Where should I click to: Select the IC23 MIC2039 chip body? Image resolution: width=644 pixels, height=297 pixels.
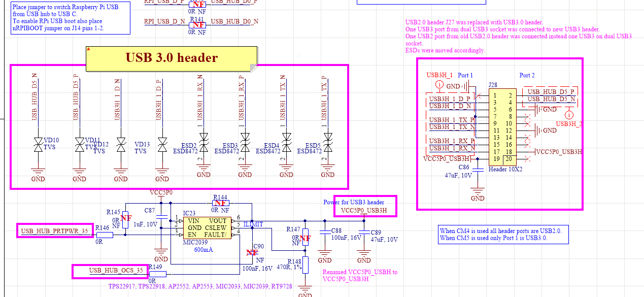tap(207, 228)
